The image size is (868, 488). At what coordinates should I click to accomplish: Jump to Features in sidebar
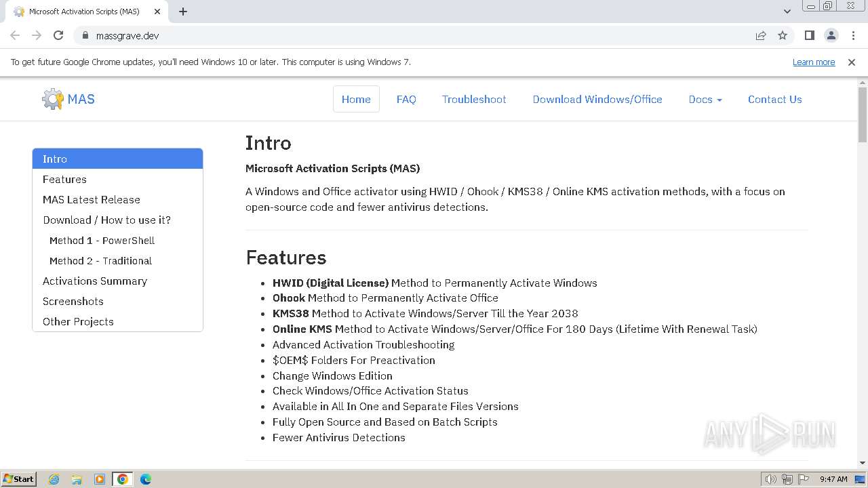click(117, 179)
